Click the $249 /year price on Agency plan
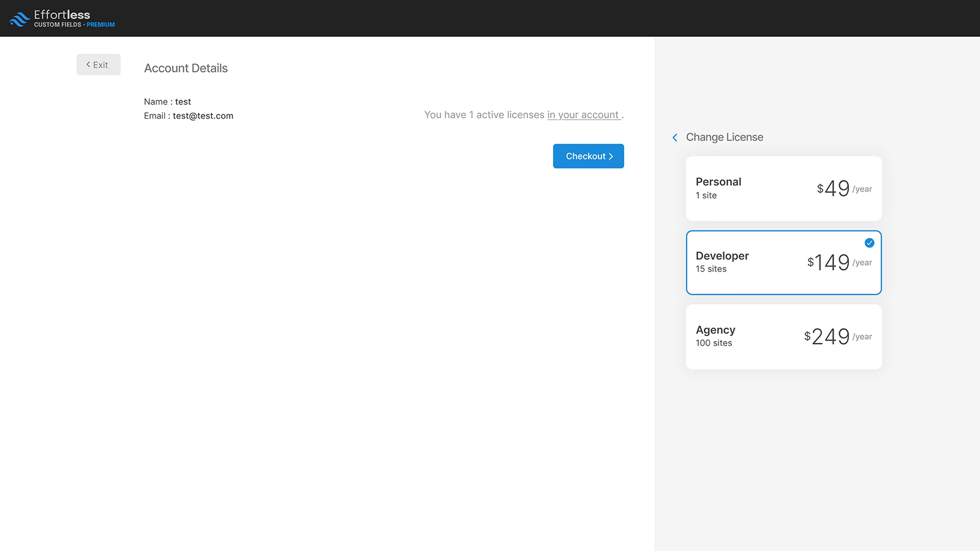The width and height of the screenshot is (980, 551). (x=837, y=336)
